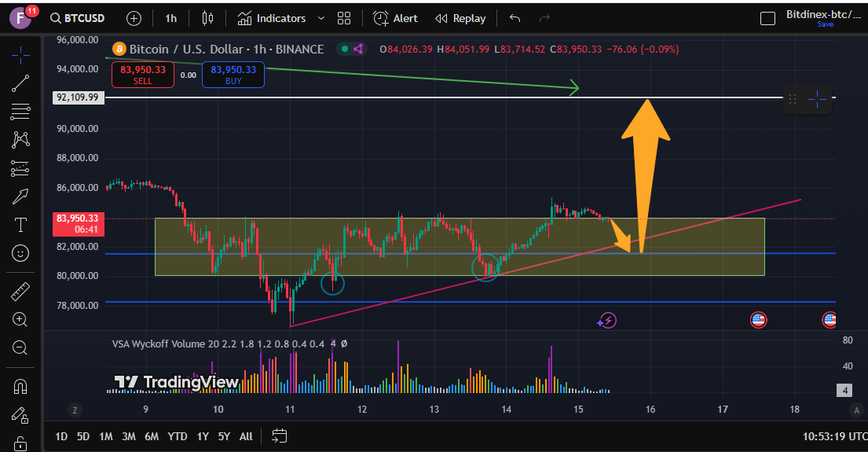Open the Bitdinex-btc layout name menu
This screenshot has height=452, width=868.
click(823, 14)
